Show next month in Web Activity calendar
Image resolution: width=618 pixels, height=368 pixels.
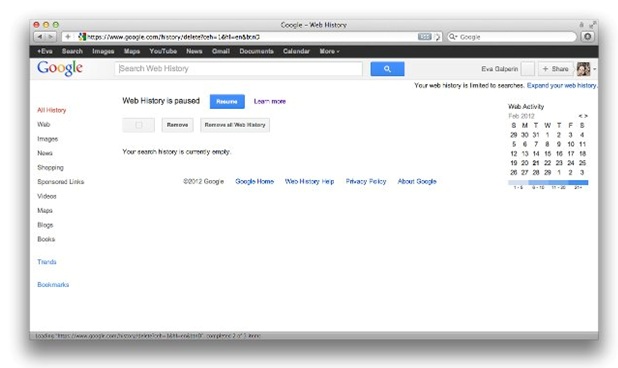point(586,116)
